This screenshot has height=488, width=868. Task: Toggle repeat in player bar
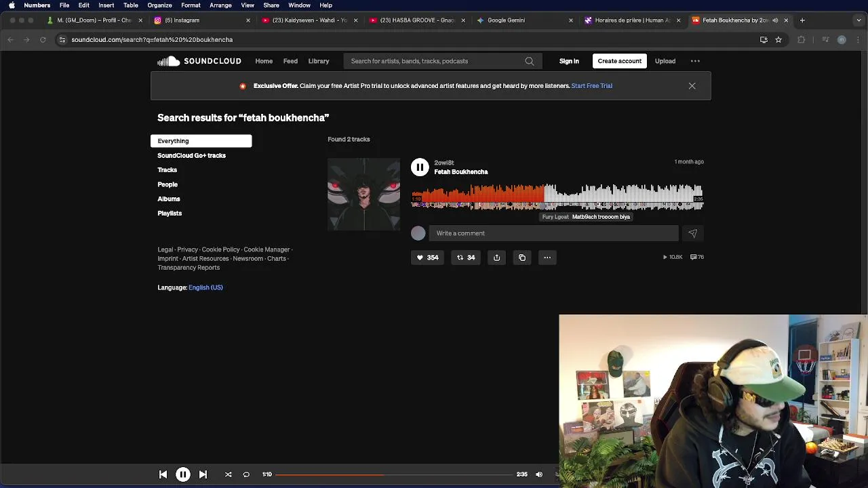(x=246, y=474)
